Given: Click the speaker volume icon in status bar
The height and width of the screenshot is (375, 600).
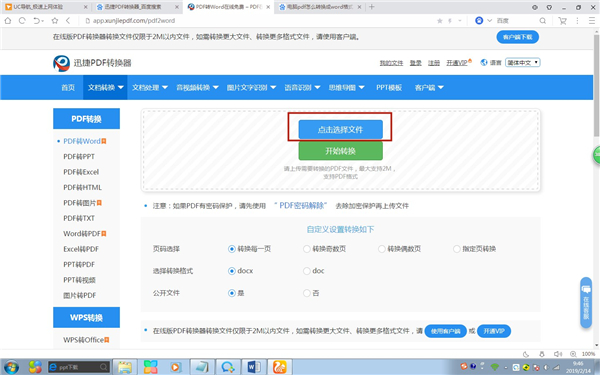Looking at the screenshot, I should point(558,354).
